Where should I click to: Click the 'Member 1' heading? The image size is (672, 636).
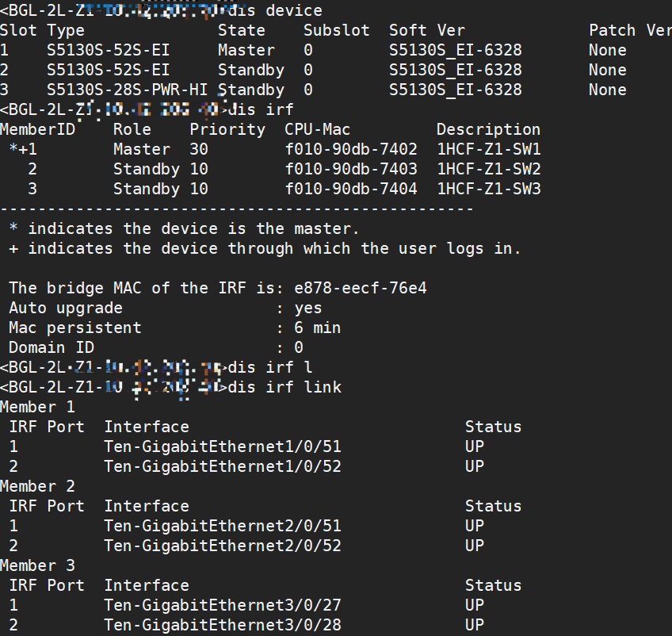[x=37, y=407]
